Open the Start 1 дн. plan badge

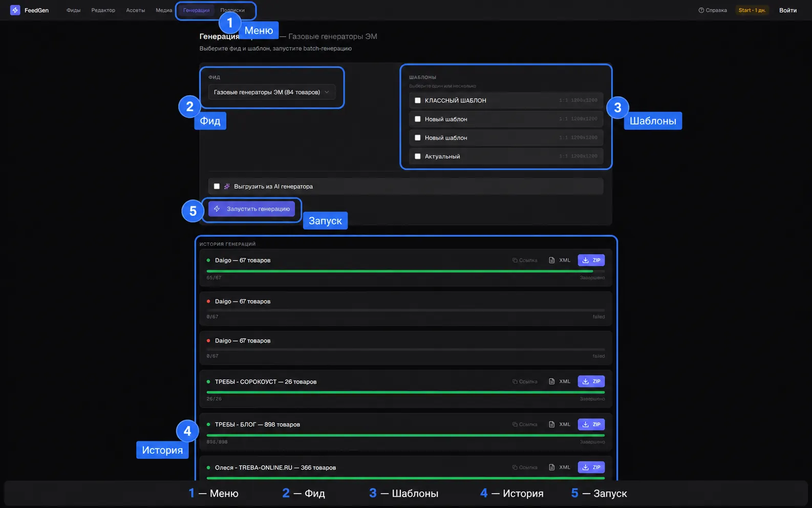[752, 10]
